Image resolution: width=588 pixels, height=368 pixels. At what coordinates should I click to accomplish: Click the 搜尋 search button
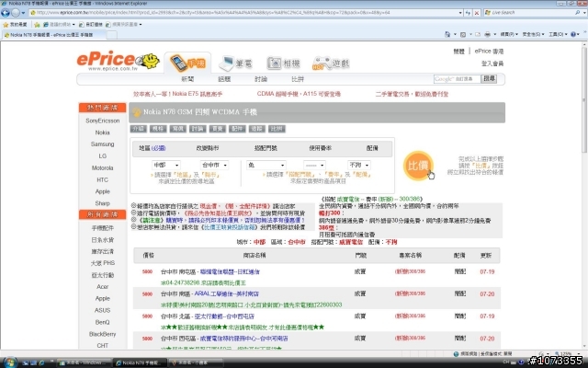coord(489,79)
